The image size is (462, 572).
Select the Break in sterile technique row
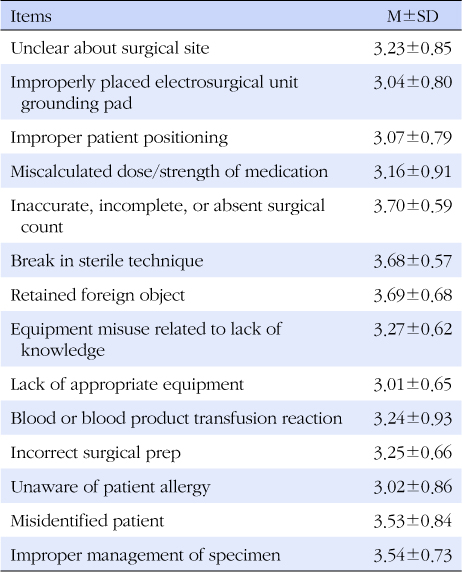pyautogui.click(x=231, y=260)
